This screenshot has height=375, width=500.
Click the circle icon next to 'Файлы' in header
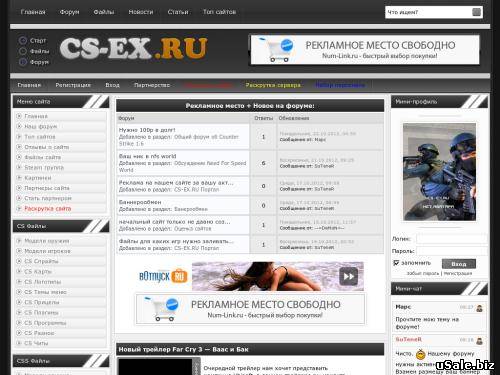(23, 51)
